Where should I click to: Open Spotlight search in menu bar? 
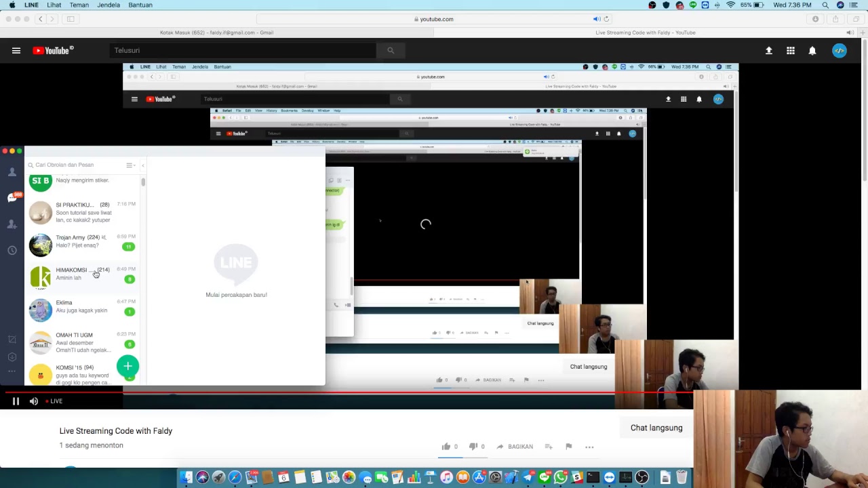pos(825,5)
